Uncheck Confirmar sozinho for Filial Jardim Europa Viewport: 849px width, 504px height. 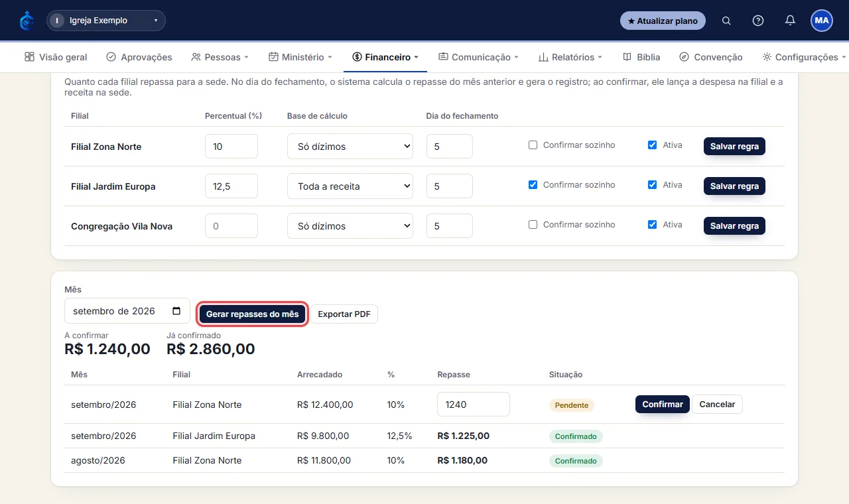pos(533,184)
